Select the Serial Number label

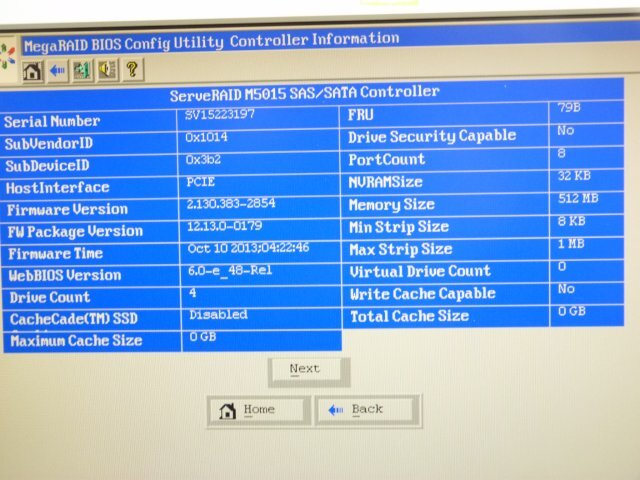pyautogui.click(x=52, y=121)
